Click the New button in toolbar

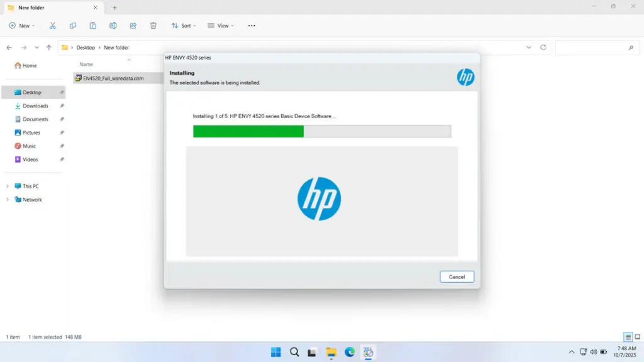tap(21, 26)
